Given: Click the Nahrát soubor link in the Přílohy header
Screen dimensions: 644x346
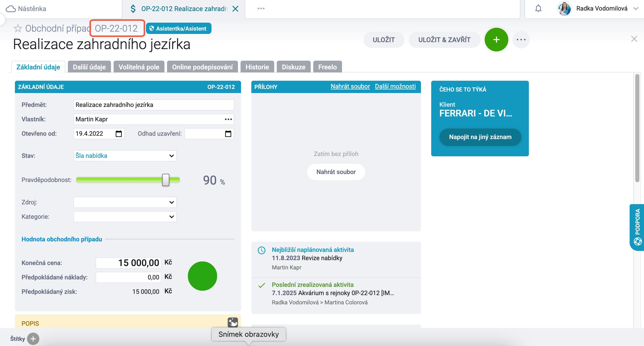Looking at the screenshot, I should 350,86.
